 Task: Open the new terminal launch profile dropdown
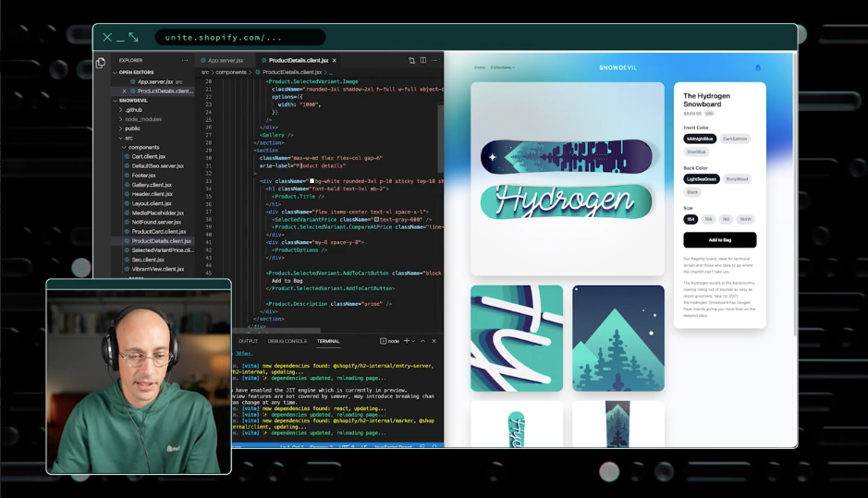pyautogui.click(x=413, y=342)
